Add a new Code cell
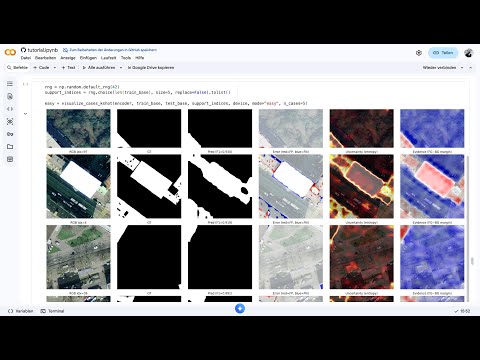This screenshot has height=360, width=480. (x=41, y=68)
